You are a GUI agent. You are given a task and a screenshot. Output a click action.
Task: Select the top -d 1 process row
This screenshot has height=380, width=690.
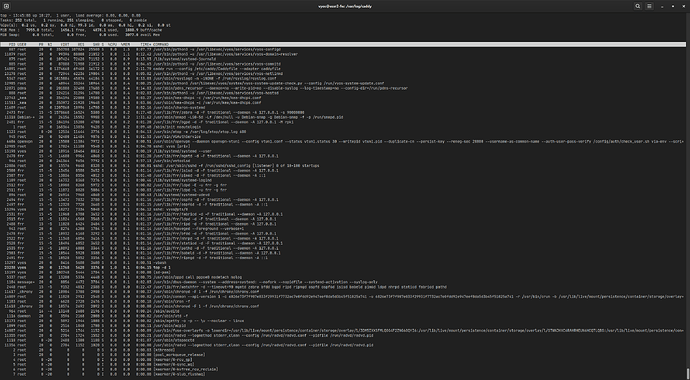coord(343,267)
